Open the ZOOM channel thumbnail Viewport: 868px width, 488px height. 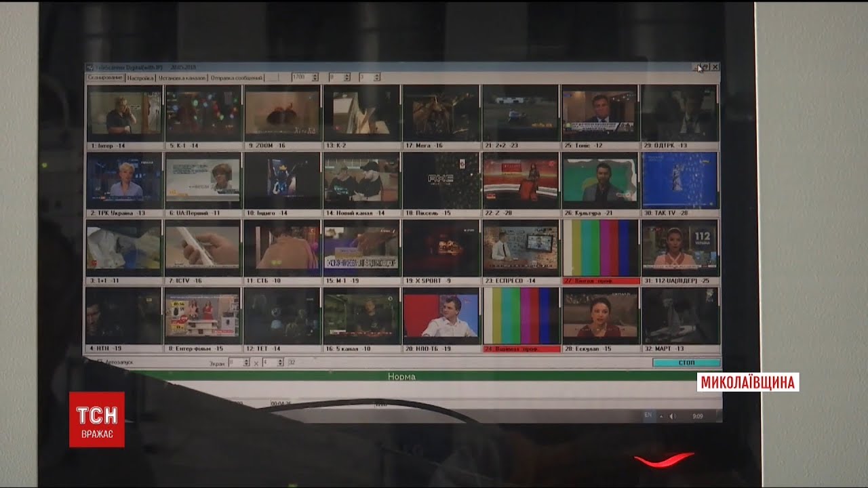coord(282,113)
